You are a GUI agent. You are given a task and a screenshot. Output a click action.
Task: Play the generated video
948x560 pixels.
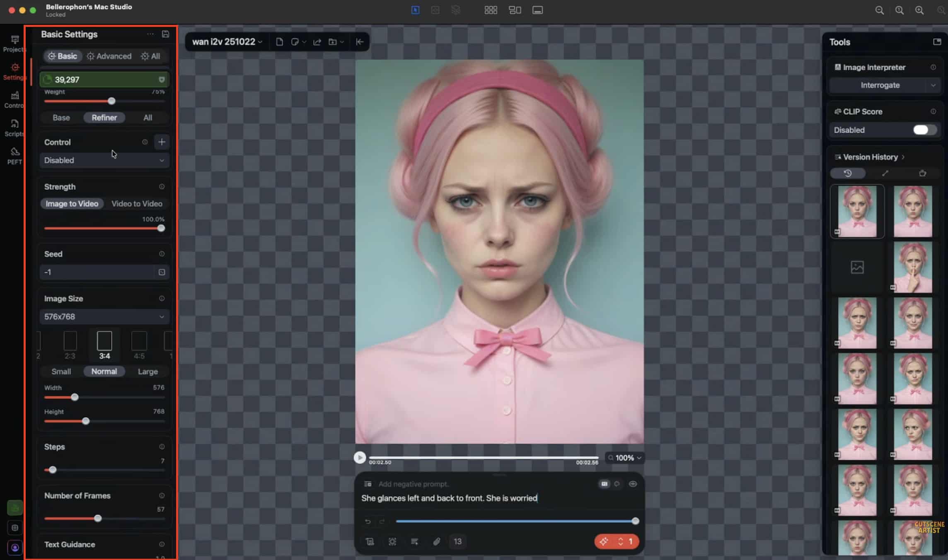(360, 458)
